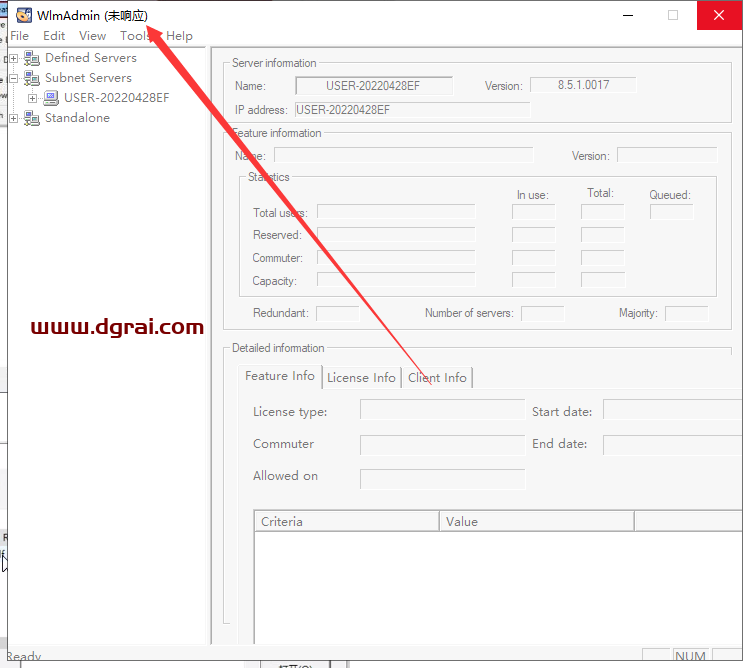Click the Subnet Servers network icon
This screenshot has height=668, width=750.
[x=32, y=78]
